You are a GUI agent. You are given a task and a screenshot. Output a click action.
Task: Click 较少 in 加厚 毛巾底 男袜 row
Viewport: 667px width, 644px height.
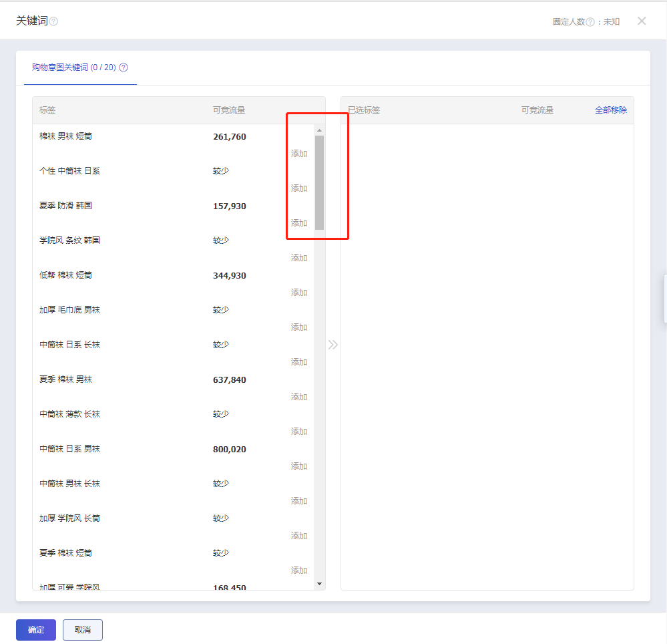tap(221, 310)
